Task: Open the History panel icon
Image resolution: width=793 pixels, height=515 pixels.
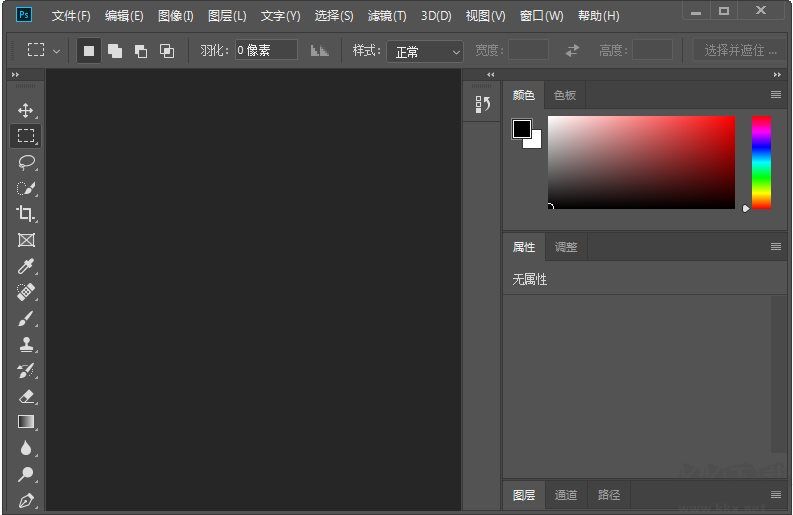Action: 482,104
